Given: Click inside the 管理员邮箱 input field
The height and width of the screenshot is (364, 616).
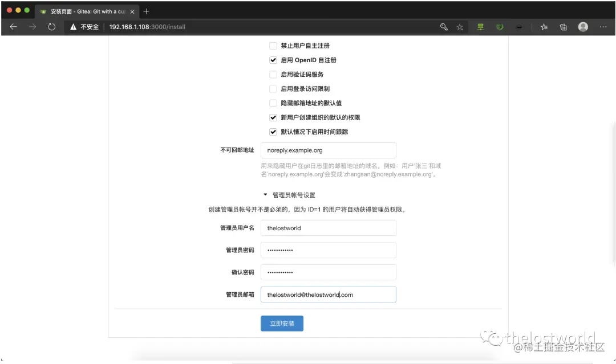Looking at the screenshot, I should click(328, 294).
